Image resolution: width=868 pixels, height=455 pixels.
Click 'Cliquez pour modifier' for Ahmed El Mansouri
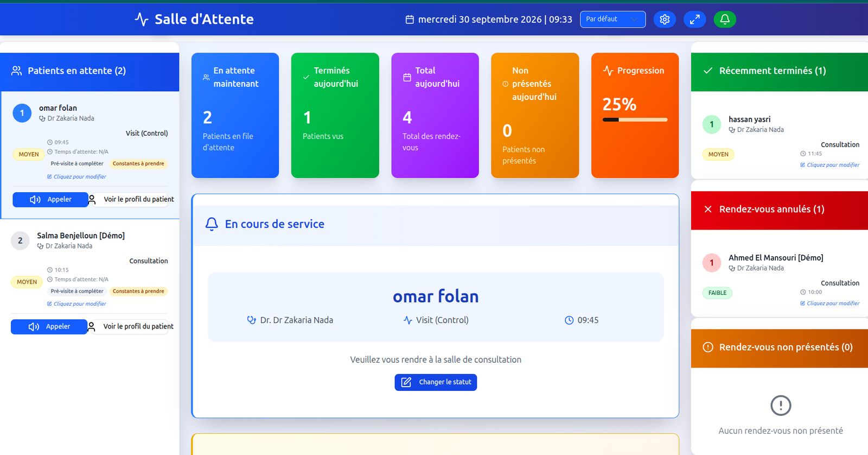pyautogui.click(x=830, y=304)
